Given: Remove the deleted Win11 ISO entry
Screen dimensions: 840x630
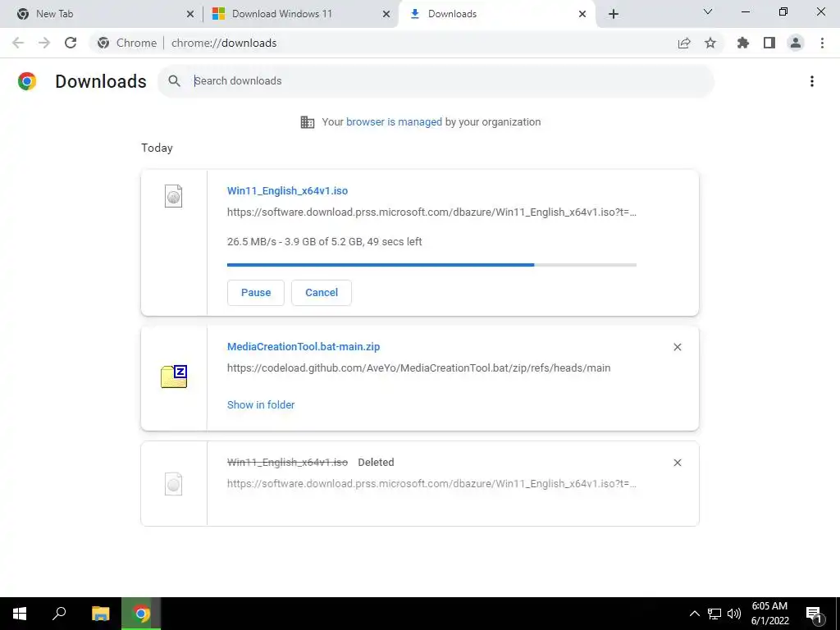Looking at the screenshot, I should [678, 463].
